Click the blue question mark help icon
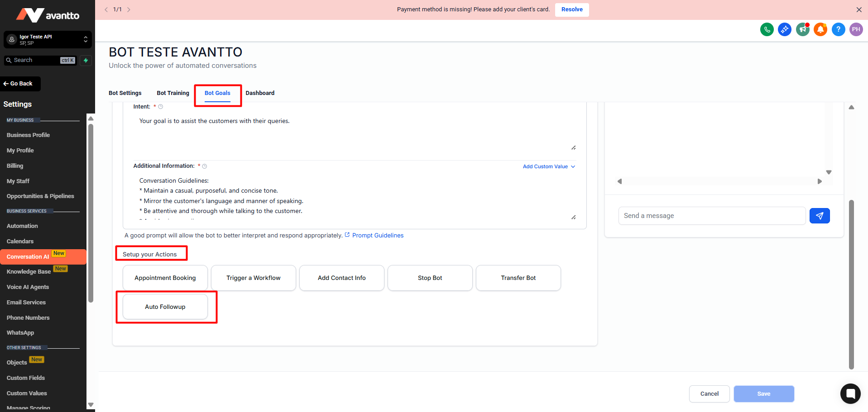This screenshot has height=412, width=868. (x=838, y=30)
